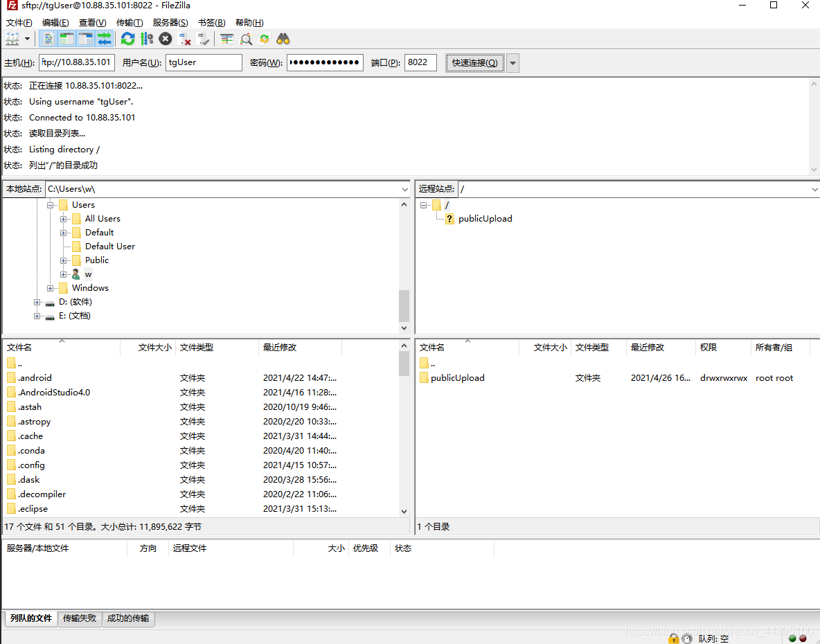Click the 端口 port input field

[x=420, y=62]
